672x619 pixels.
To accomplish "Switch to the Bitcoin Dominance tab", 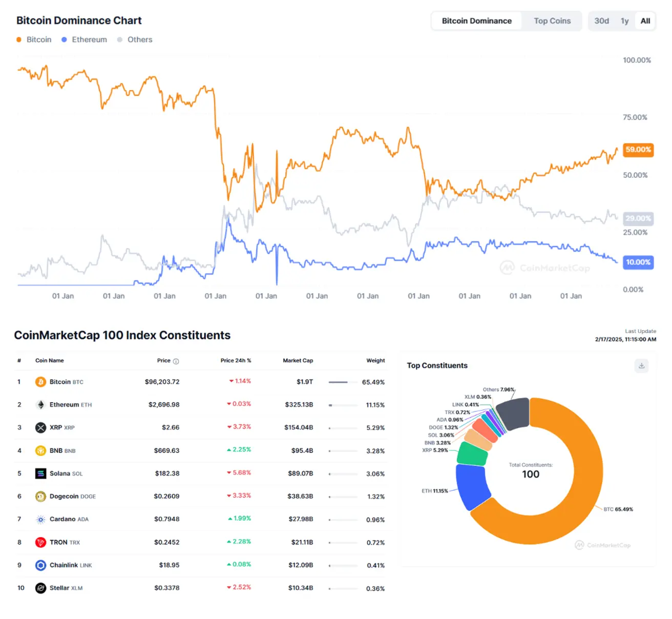I will coord(477,21).
